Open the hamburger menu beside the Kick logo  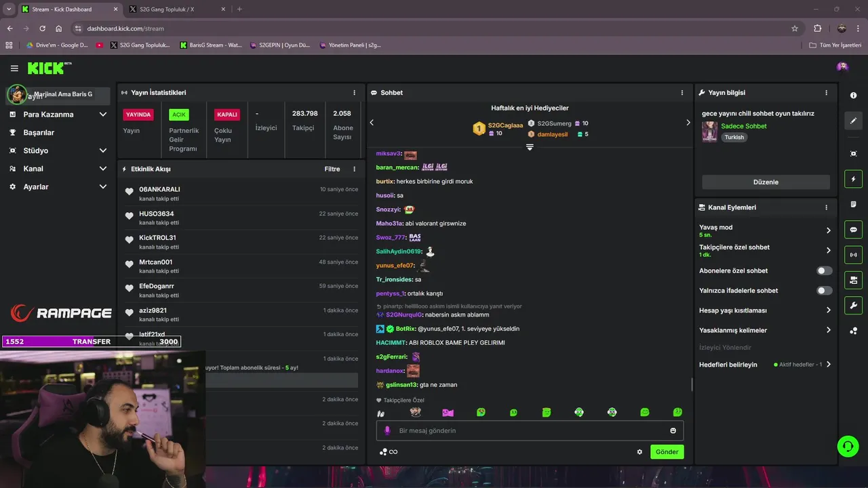[14, 68]
